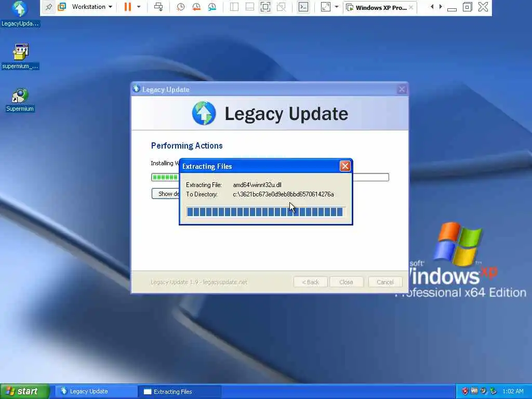The height and width of the screenshot is (399, 532).
Task: Take a snapshot of the virtual machine
Action: pos(180,7)
